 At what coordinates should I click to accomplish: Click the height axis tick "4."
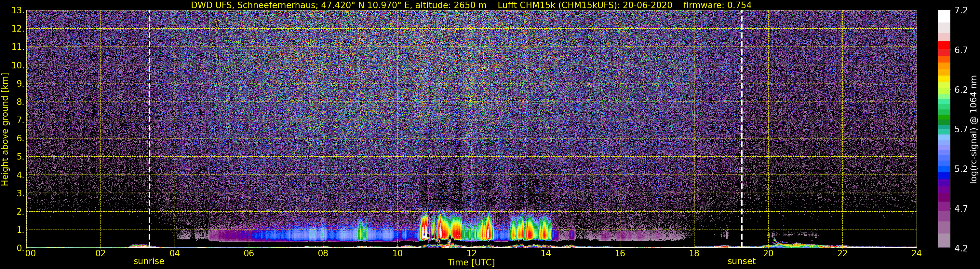pyautogui.click(x=20, y=175)
